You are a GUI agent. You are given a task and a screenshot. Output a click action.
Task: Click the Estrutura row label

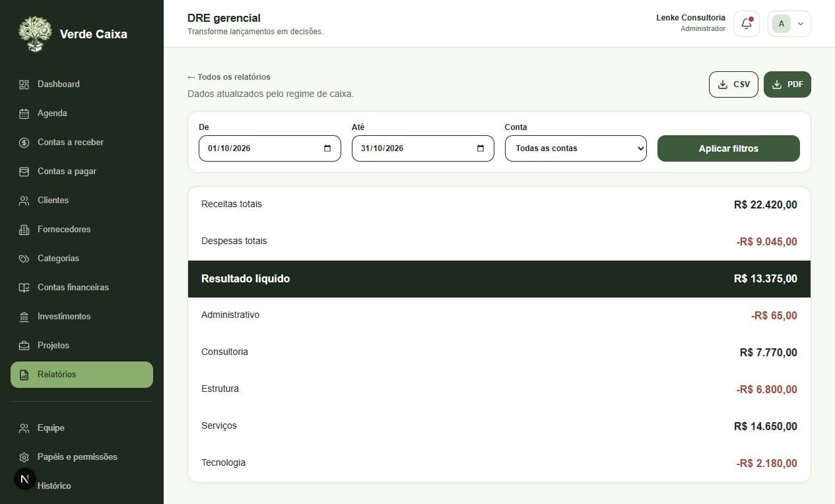click(x=220, y=389)
